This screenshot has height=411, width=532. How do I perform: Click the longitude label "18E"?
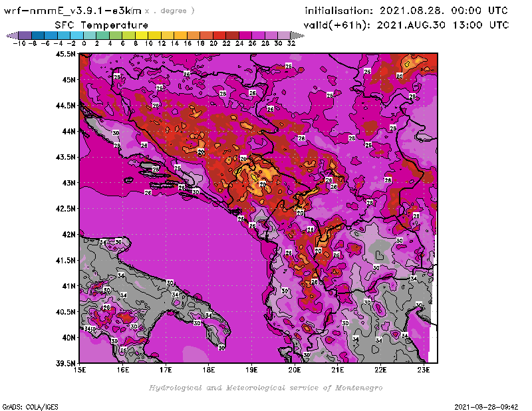[x=209, y=370]
